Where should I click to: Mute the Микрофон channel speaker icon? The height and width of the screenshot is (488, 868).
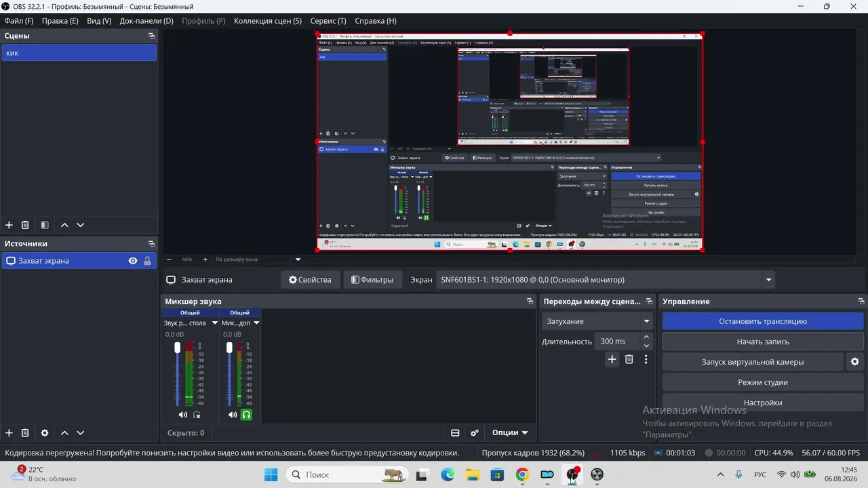[233, 415]
